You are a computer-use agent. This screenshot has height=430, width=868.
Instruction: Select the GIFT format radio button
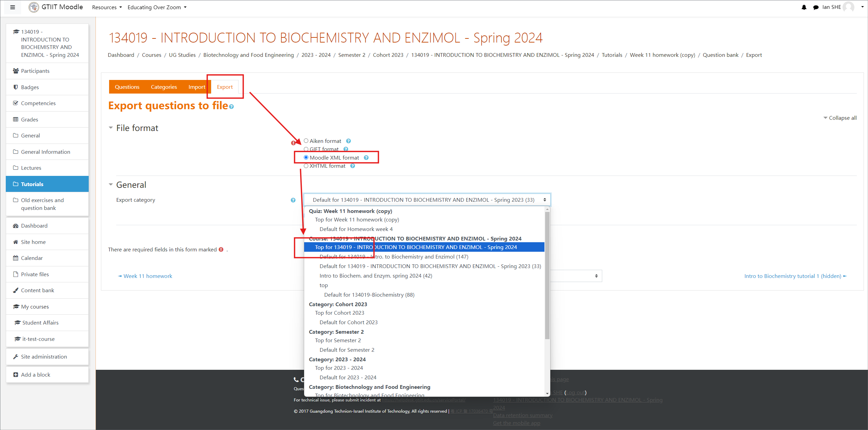(306, 149)
